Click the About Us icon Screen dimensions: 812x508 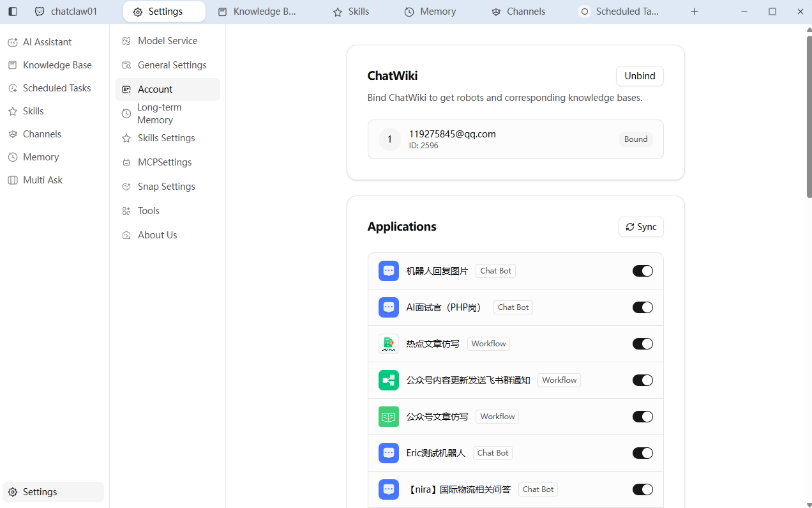[126, 235]
